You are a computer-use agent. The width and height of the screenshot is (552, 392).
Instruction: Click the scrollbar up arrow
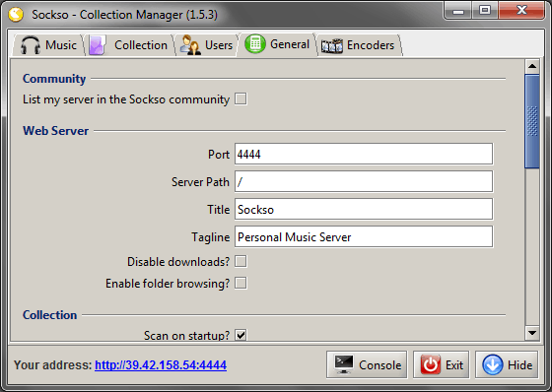click(x=532, y=66)
